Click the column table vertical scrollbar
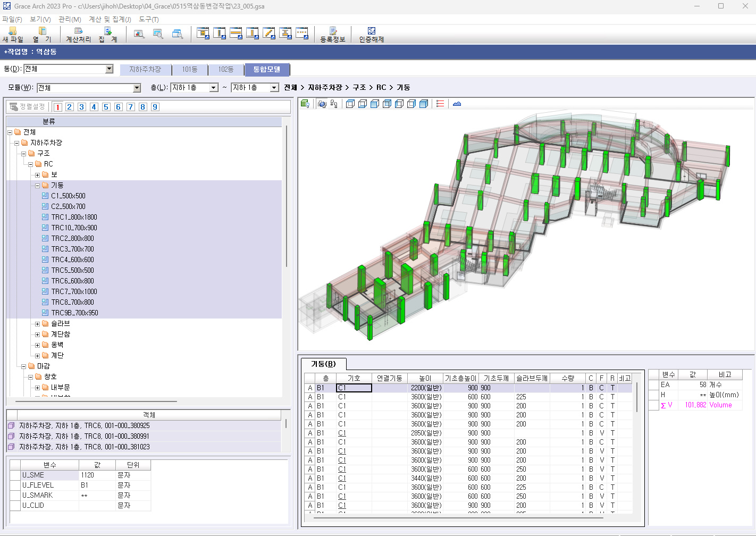Image resolution: width=756 pixels, height=536 pixels. point(636,396)
